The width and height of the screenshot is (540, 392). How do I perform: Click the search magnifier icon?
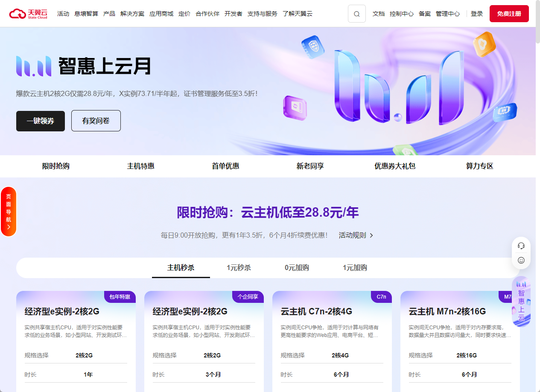(356, 14)
